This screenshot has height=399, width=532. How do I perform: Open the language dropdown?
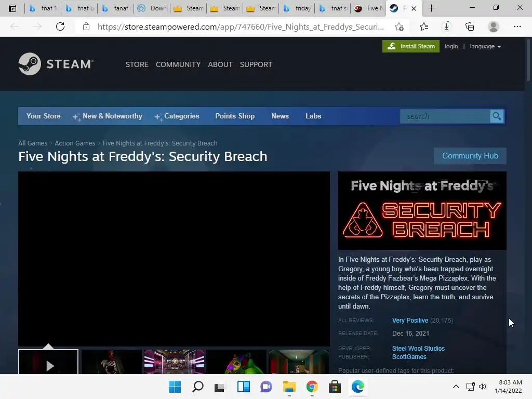(x=485, y=46)
